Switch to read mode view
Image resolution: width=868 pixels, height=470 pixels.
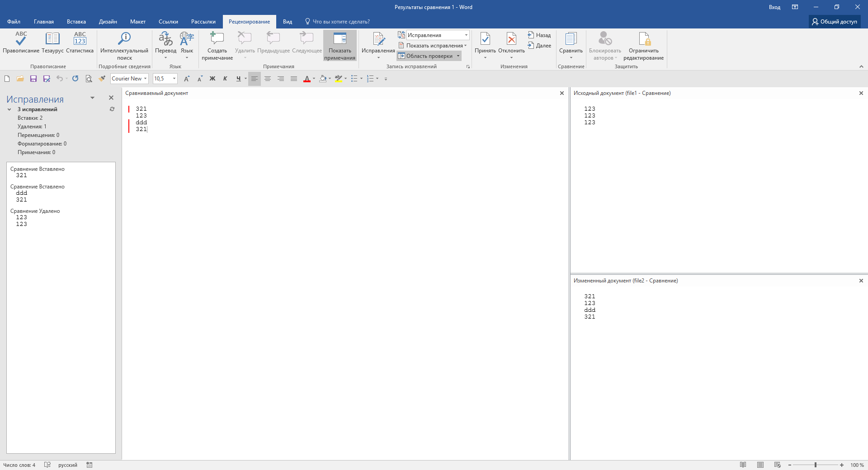click(x=743, y=465)
